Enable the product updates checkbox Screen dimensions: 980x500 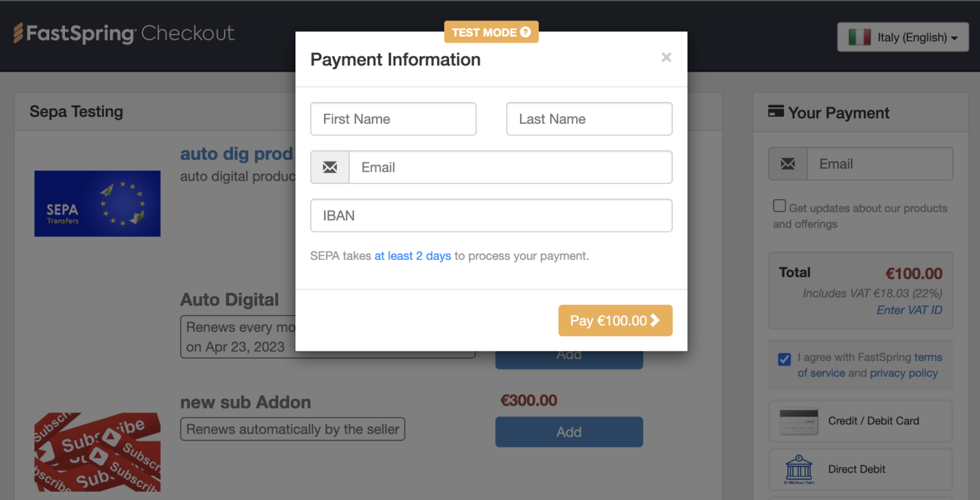pyautogui.click(x=779, y=206)
